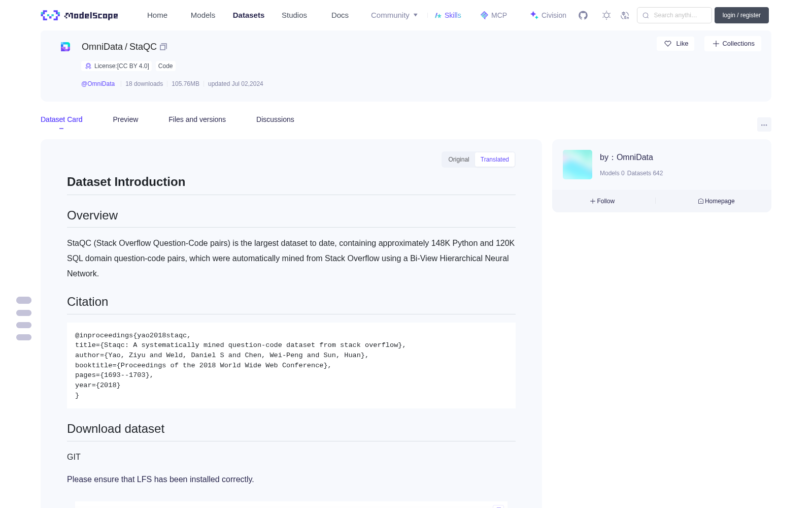Open first section in floating outline
Image resolution: width=812 pixels, height=508 pixels.
24,300
